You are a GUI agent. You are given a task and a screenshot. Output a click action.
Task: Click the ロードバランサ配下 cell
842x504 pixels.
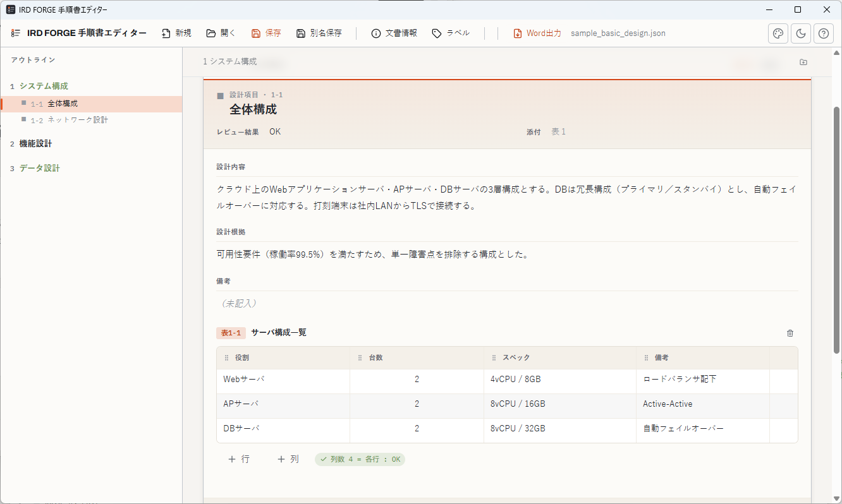tap(703, 381)
